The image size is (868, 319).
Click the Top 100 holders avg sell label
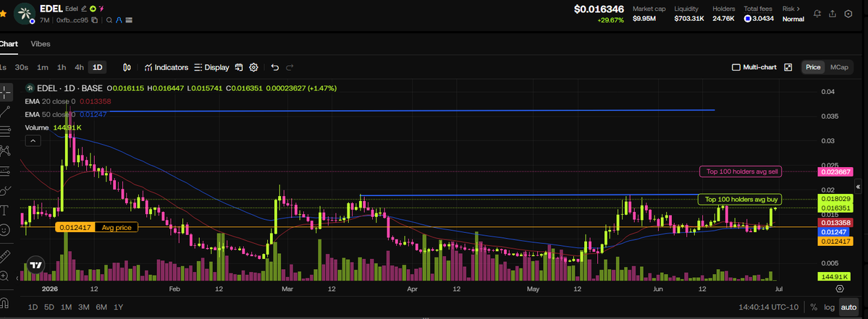click(742, 171)
